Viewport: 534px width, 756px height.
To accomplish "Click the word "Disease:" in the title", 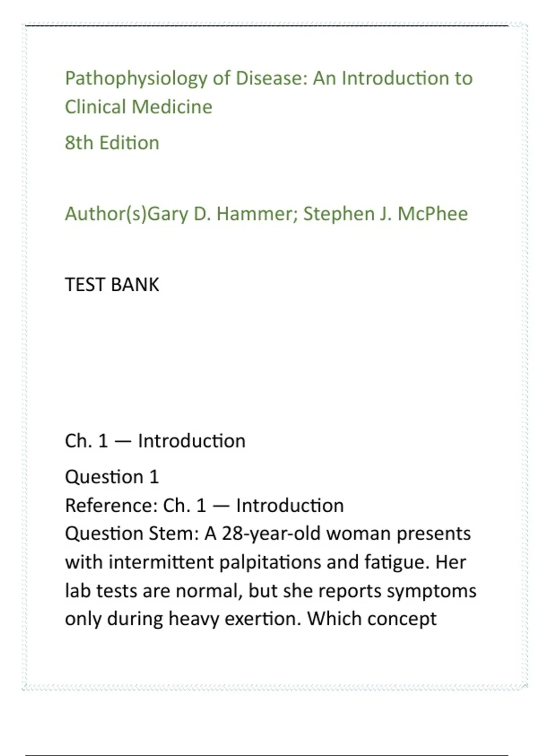I will [x=271, y=79].
